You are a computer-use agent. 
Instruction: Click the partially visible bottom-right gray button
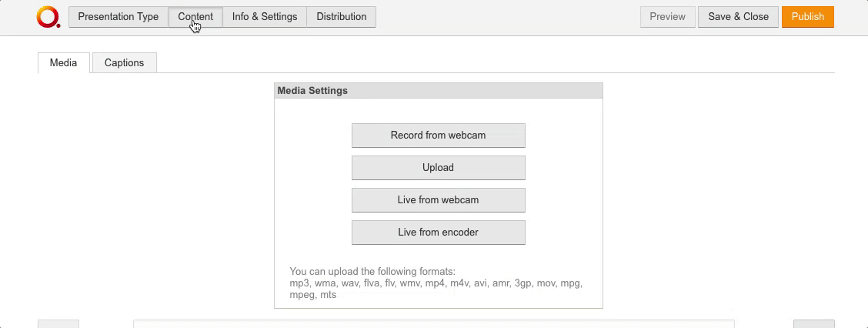tap(813, 324)
